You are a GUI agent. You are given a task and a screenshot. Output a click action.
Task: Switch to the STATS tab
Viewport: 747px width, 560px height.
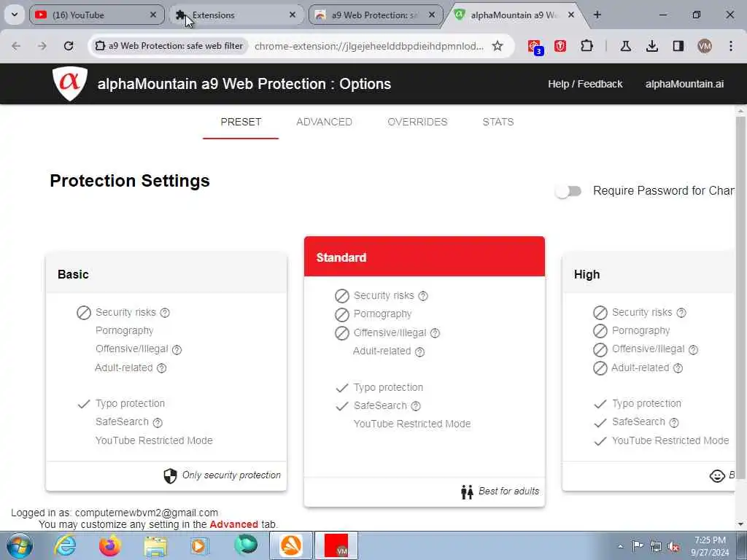(498, 122)
